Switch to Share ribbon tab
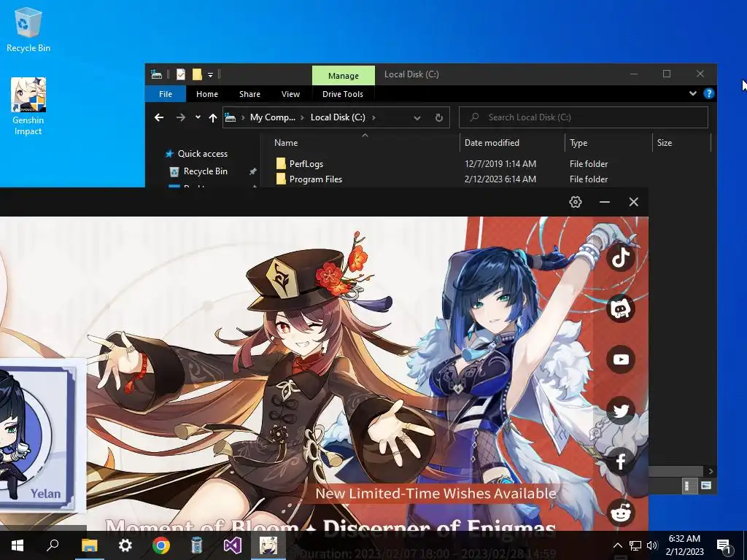This screenshot has width=747, height=560. [x=249, y=94]
